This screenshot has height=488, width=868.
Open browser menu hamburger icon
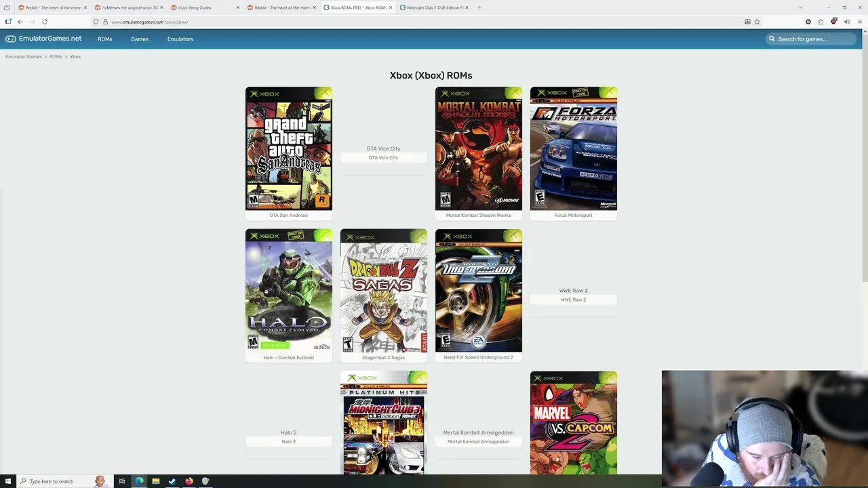pyautogui.click(x=860, y=22)
